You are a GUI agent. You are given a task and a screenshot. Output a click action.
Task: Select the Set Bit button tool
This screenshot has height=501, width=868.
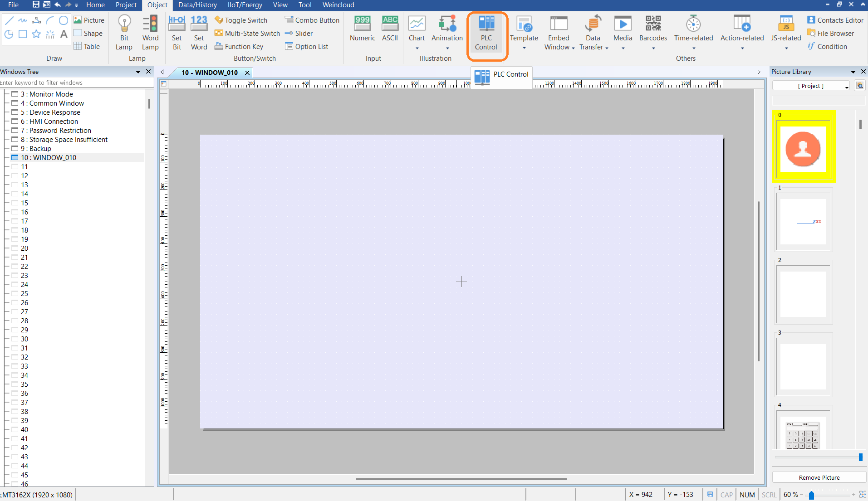[x=177, y=32]
